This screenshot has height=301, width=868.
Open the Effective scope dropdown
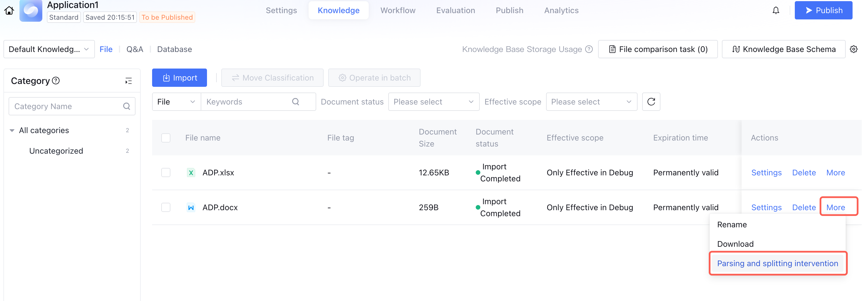click(591, 102)
